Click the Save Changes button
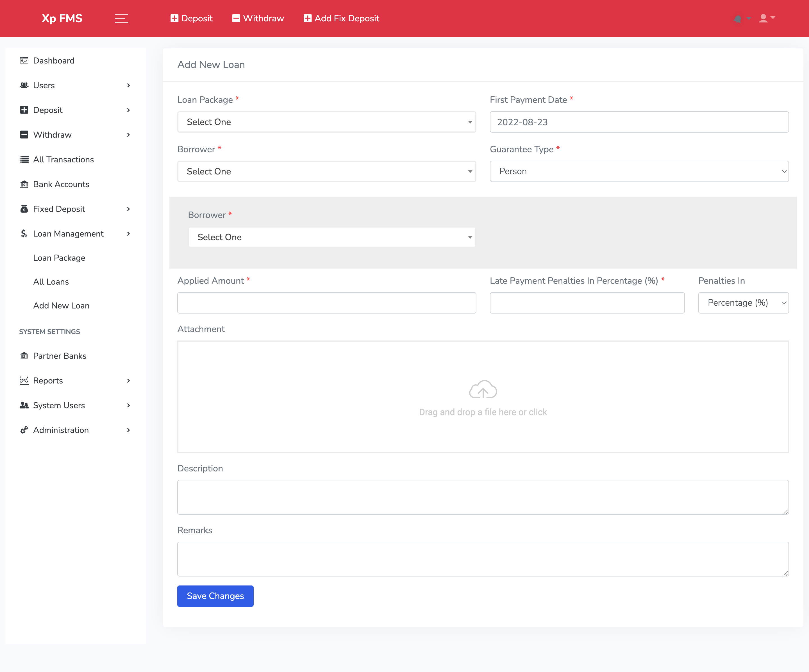809x672 pixels. 215,596
